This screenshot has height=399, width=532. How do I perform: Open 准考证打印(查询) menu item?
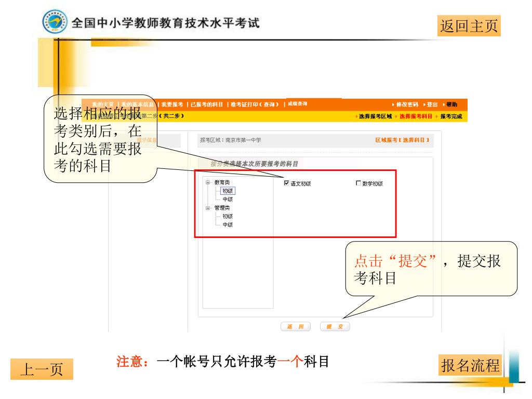coord(255,104)
